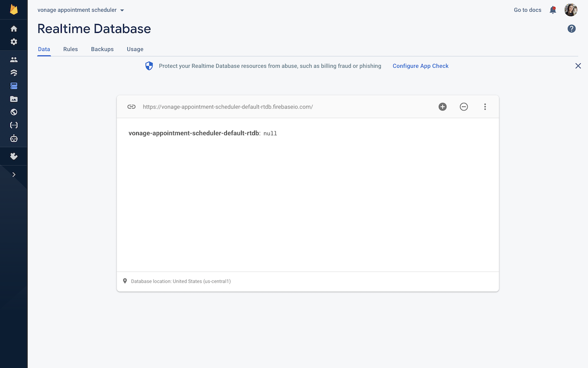
Task: Open Storage image icon in sidebar
Action: pyautogui.click(x=14, y=99)
